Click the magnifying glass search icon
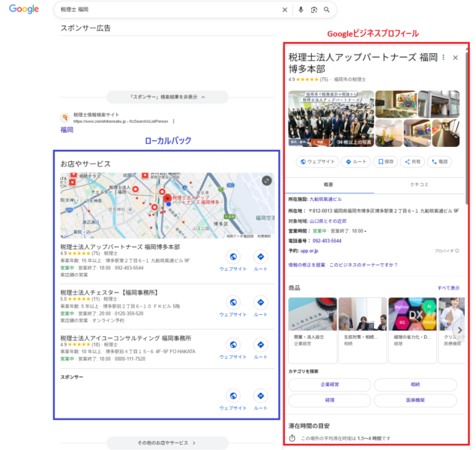 click(327, 10)
